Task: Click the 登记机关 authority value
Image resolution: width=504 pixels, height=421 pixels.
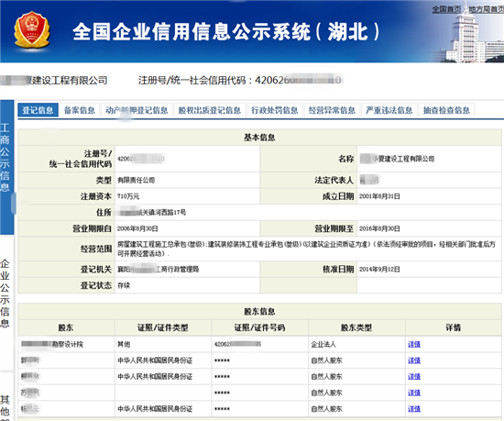Action: (x=158, y=269)
